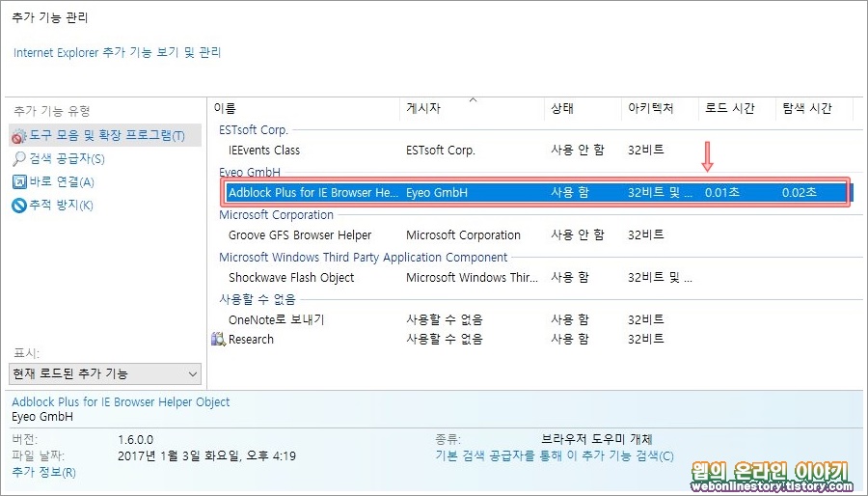Click 사용 안 함 status of Groove GFS

[x=578, y=234]
